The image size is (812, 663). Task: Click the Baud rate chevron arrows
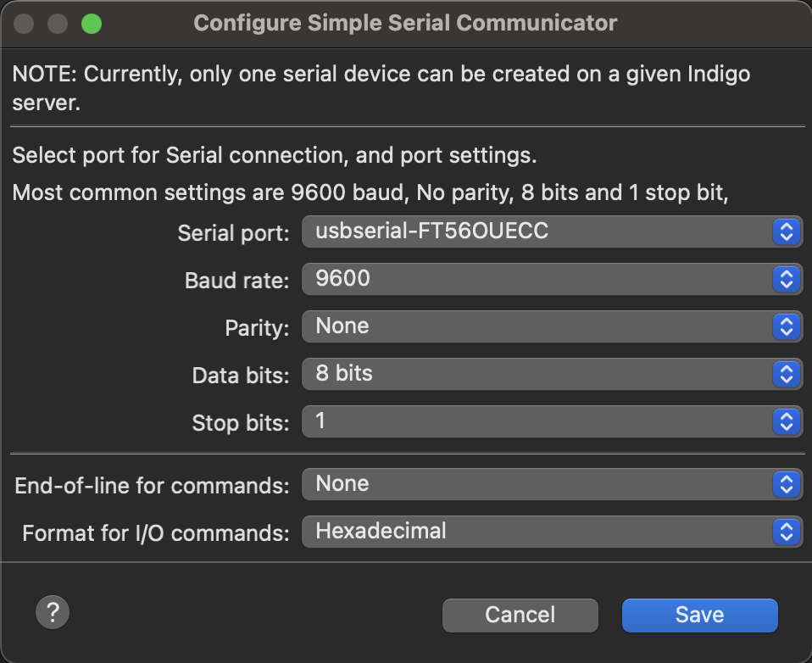point(787,279)
